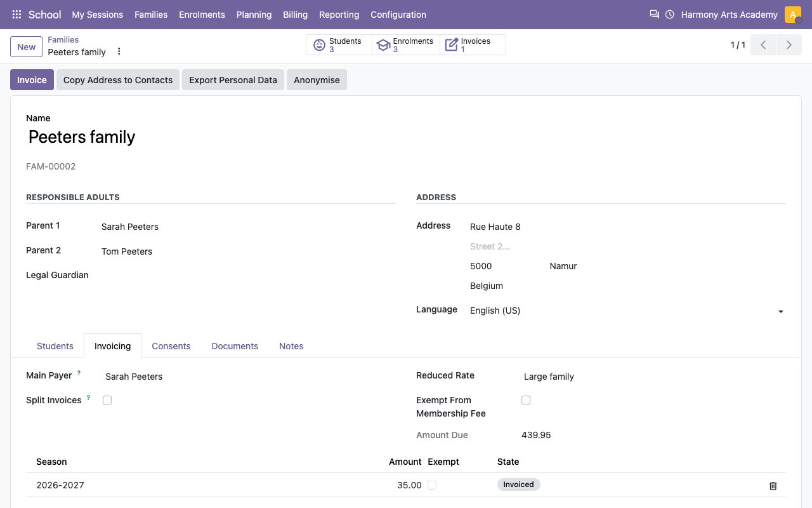Image resolution: width=812 pixels, height=508 pixels.
Task: Click the New record button
Action: 27,47
